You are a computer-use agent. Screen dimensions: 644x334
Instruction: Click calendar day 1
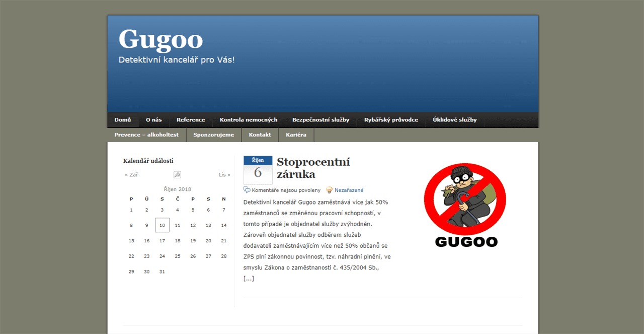[131, 210]
